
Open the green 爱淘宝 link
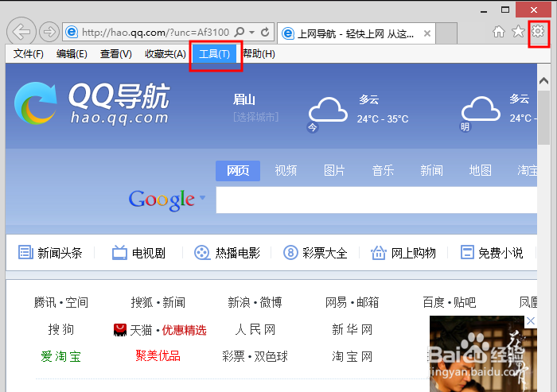pyautogui.click(x=61, y=356)
